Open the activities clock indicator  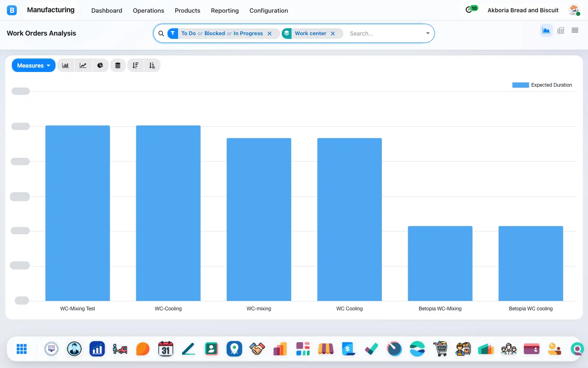[x=471, y=9]
